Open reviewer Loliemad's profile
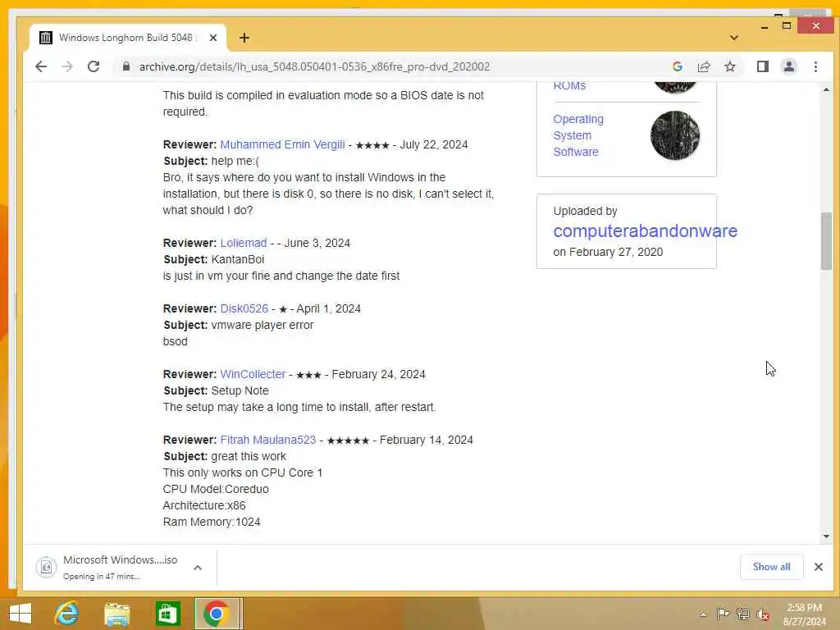This screenshot has height=630, width=840. pos(243,243)
